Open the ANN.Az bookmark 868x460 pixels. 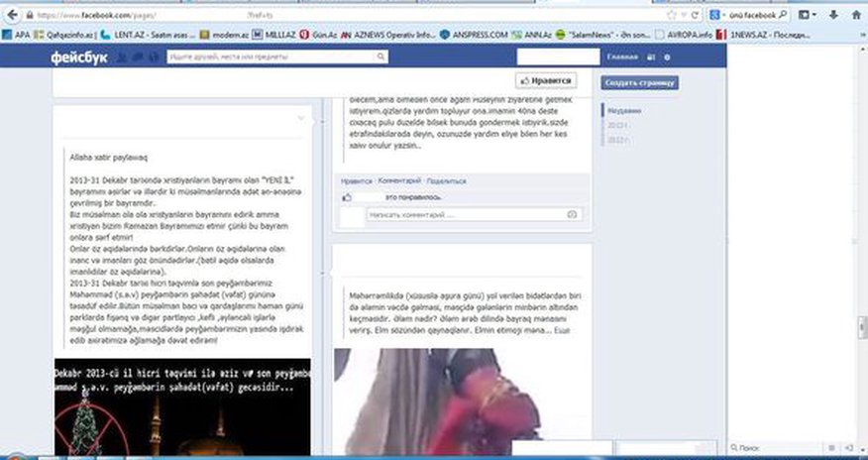point(531,35)
